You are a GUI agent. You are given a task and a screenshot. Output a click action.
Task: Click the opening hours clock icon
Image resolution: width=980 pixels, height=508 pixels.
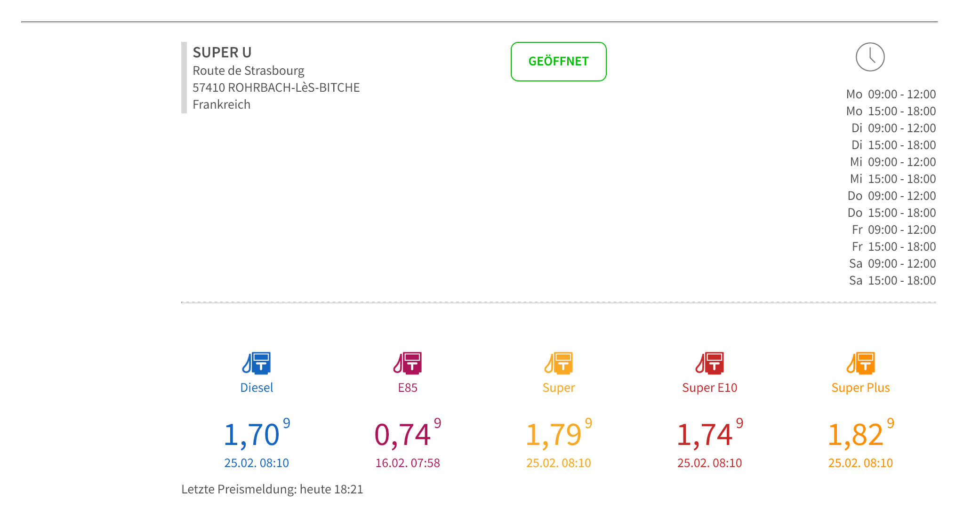click(870, 57)
